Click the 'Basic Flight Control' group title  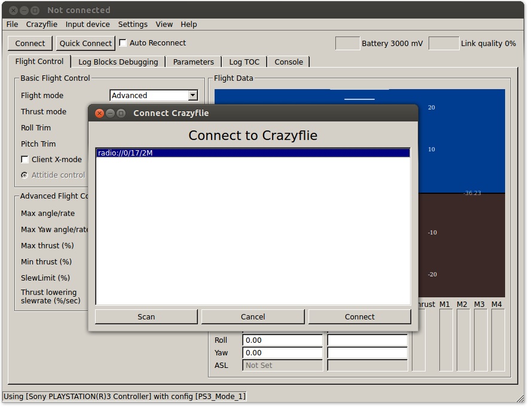pyautogui.click(x=55, y=78)
